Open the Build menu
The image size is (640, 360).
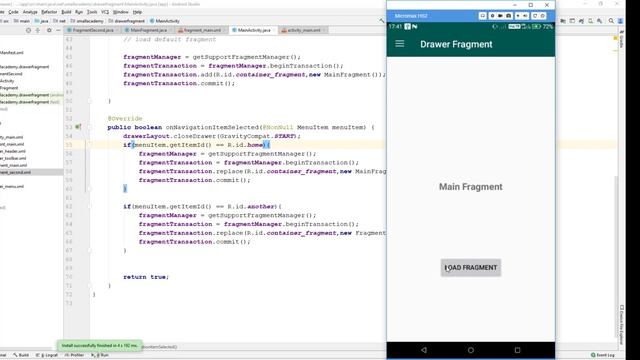click(66, 12)
